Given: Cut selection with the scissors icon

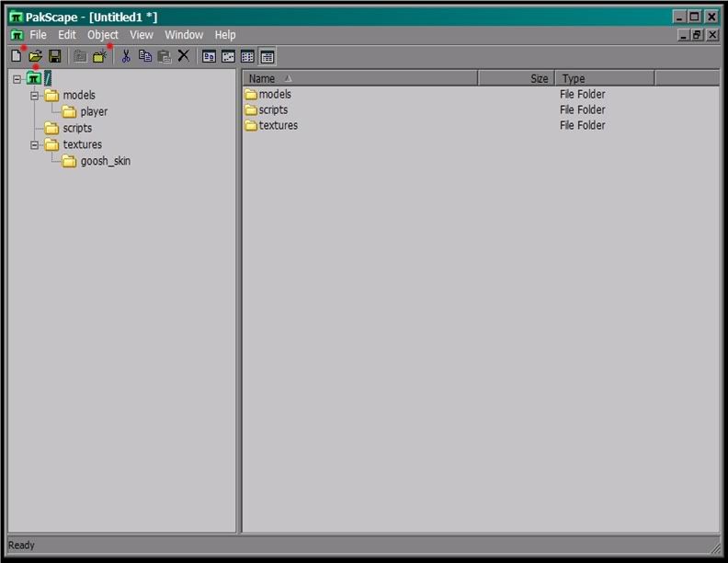Looking at the screenshot, I should pos(125,56).
